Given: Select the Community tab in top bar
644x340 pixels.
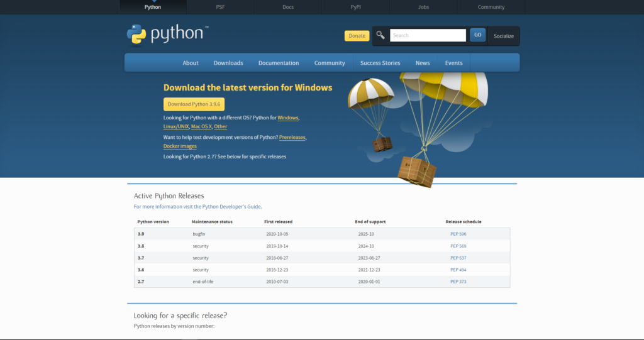Looking at the screenshot, I should [491, 7].
